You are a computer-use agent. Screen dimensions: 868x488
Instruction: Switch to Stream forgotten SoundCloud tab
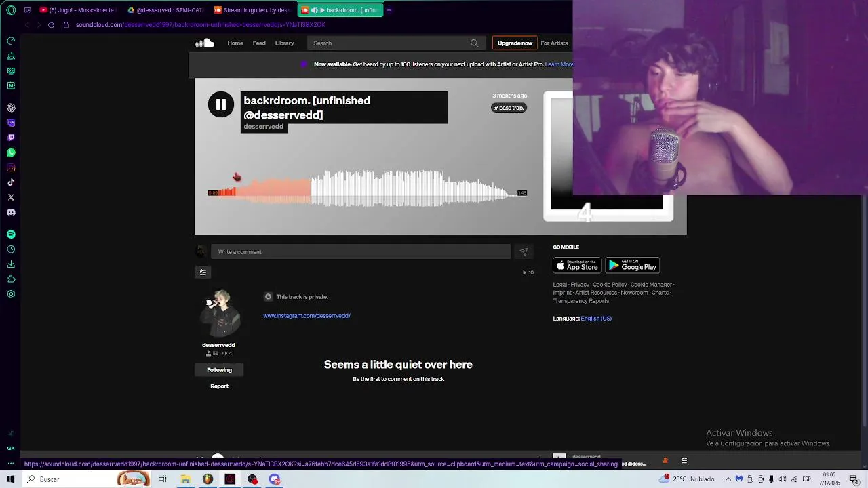tap(252, 10)
